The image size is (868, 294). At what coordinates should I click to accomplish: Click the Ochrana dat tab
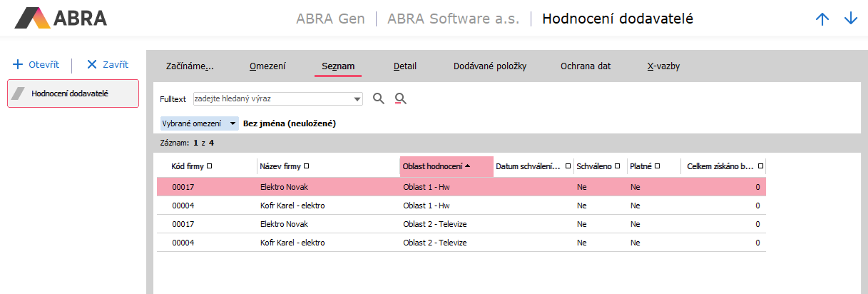pos(585,66)
